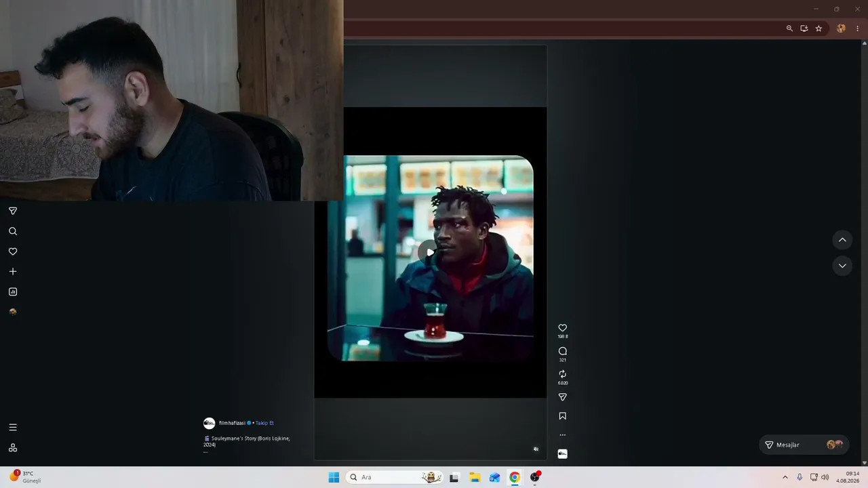Create a new post with the plus icon
Image resolution: width=868 pixels, height=488 pixels.
tap(13, 272)
